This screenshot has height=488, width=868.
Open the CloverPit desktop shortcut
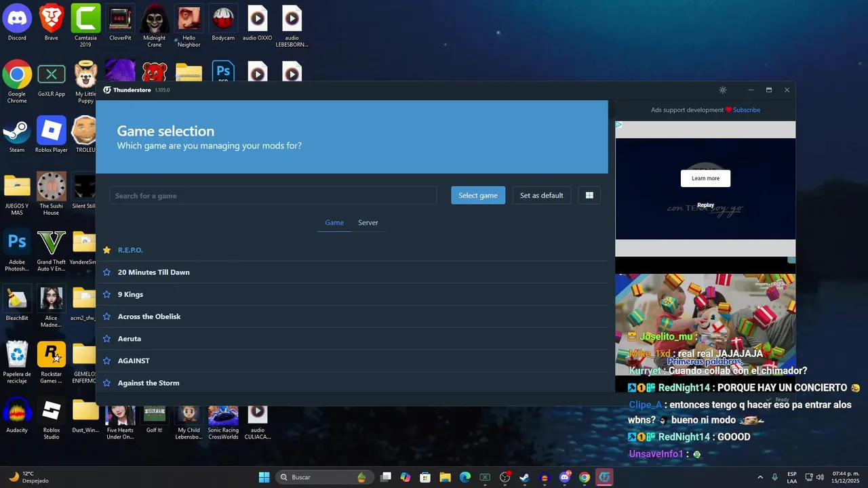click(120, 22)
